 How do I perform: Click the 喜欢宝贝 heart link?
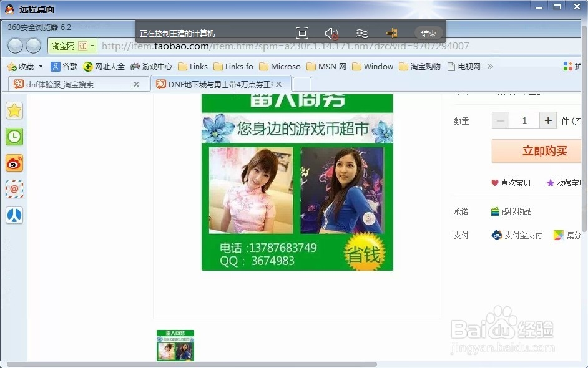[511, 183]
